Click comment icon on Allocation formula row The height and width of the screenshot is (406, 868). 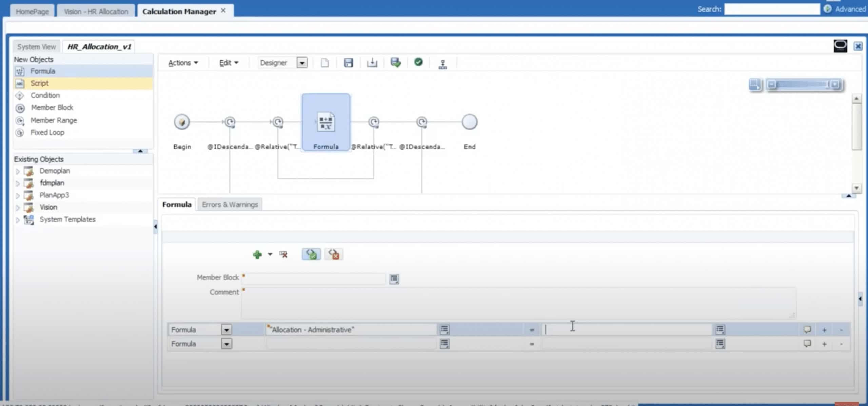(x=807, y=330)
